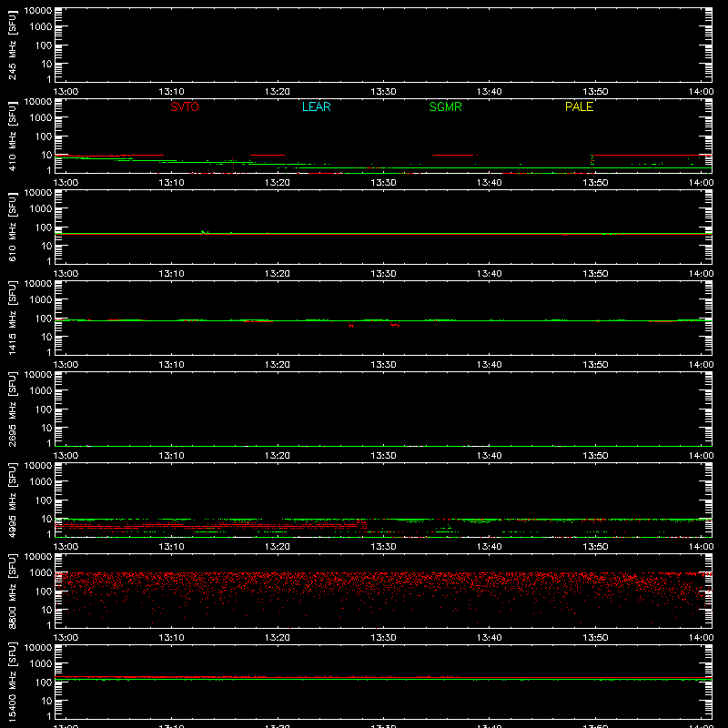728x728 pixels.
Task: Select the '410 MHz [SFU]' axis title
Action: (13, 136)
